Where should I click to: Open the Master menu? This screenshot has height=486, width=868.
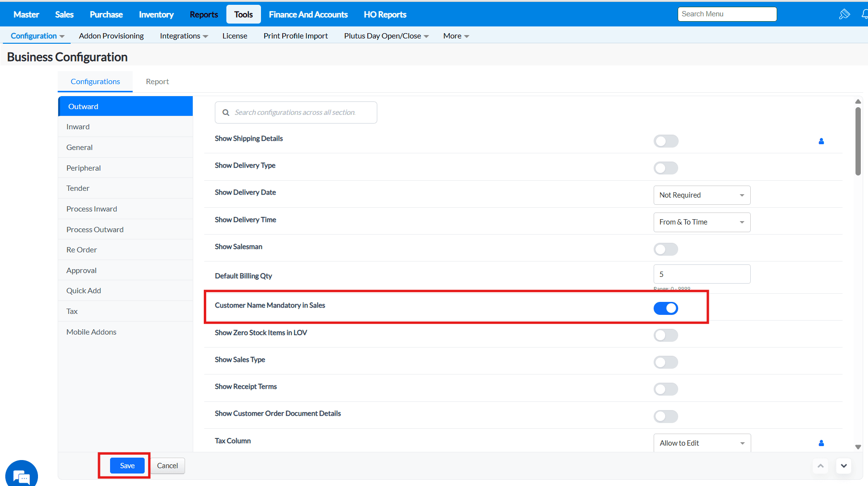click(x=26, y=14)
